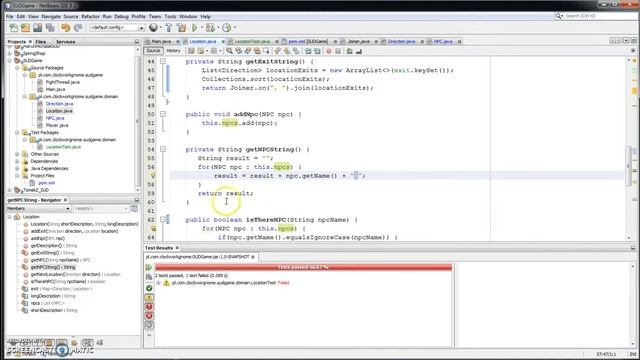Click the New File toolbar icon
Viewport: 640px width, 360px height.
point(13,28)
